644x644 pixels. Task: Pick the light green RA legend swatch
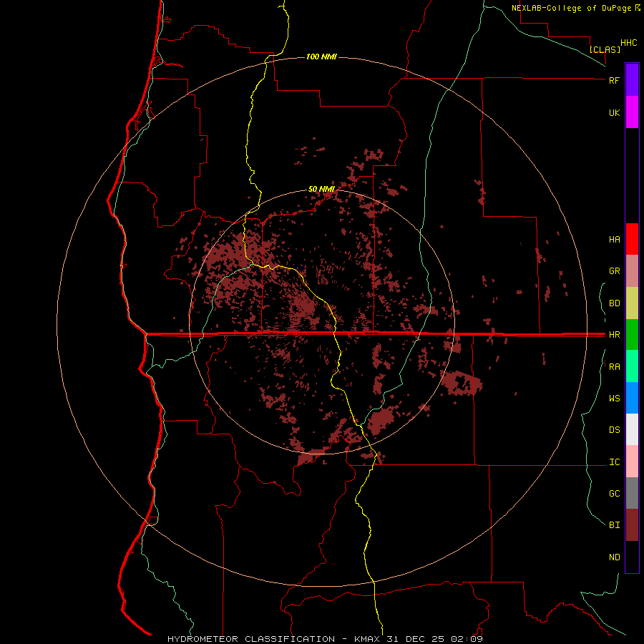(x=632, y=366)
